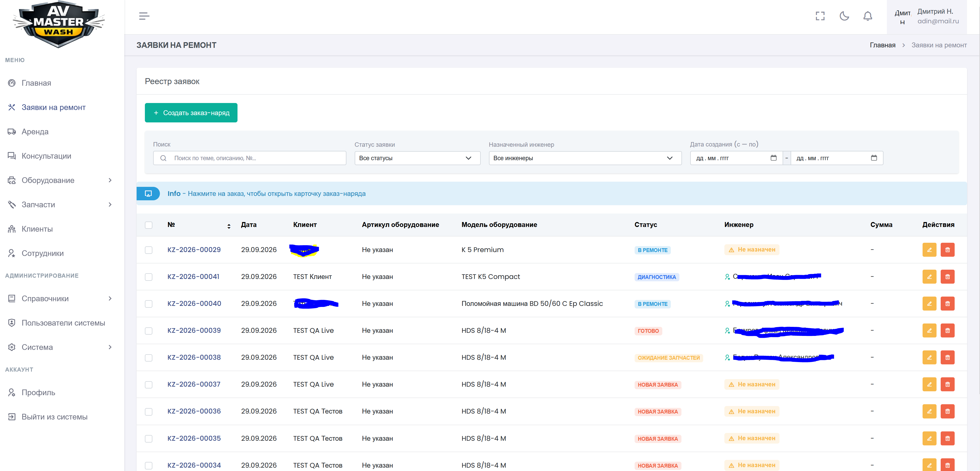
Task: Open the Все статусы status dropdown
Action: 417,158
